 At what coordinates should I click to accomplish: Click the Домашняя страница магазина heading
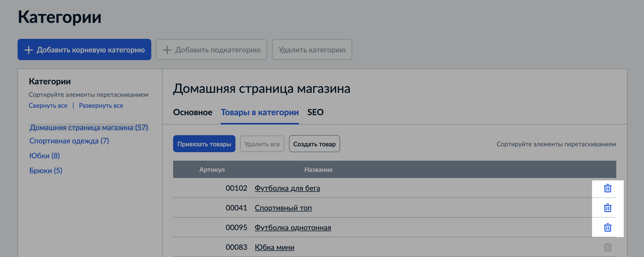(x=262, y=89)
